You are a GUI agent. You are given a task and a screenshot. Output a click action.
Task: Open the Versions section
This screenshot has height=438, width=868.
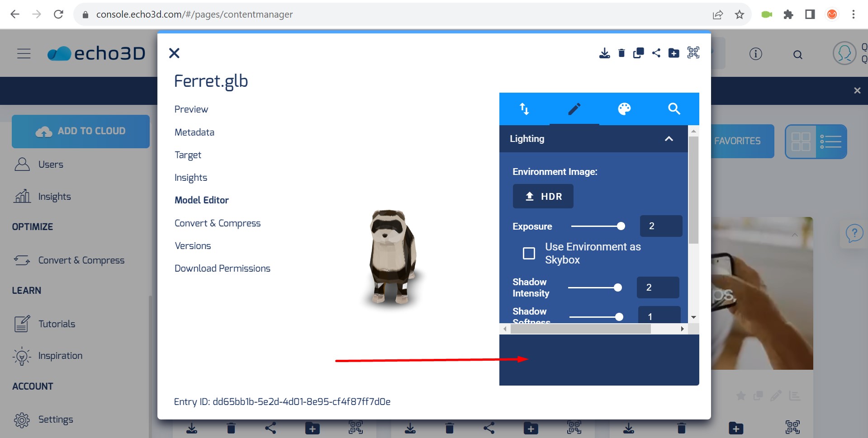point(193,246)
